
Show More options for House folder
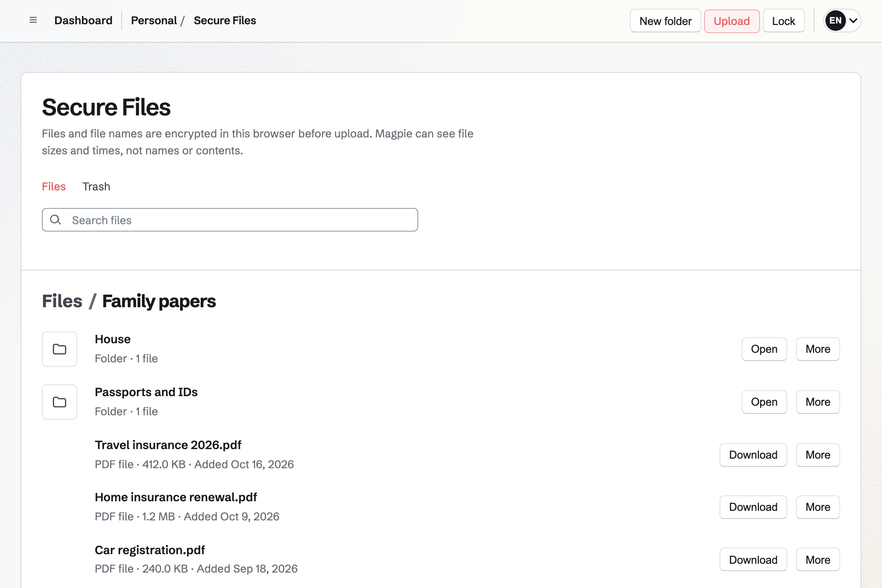[817, 349]
